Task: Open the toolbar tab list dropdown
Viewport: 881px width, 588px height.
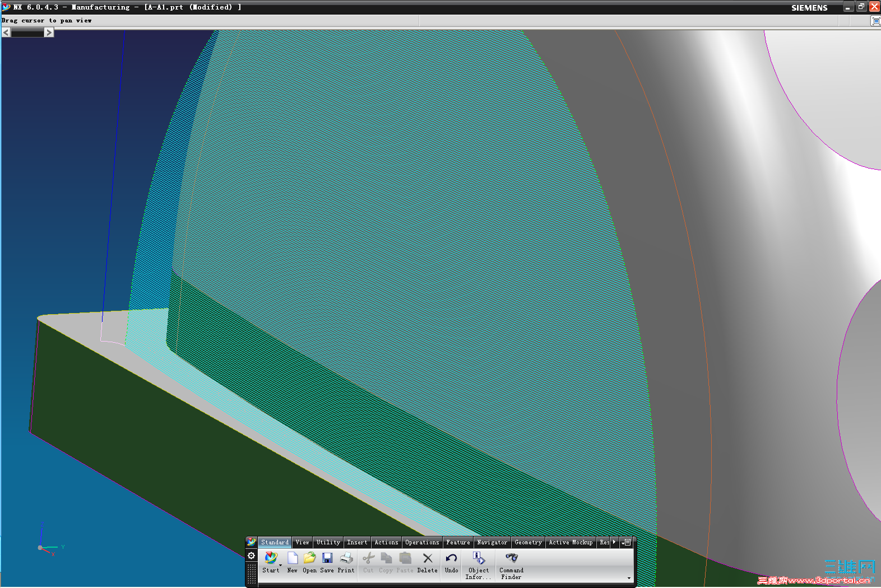Action: coord(627,542)
